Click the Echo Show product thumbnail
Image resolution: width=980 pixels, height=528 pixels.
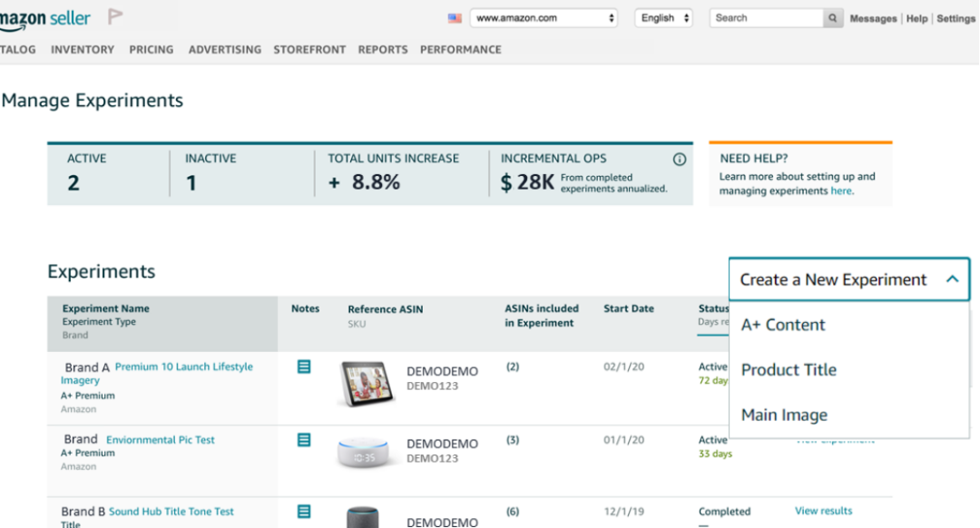(367, 384)
